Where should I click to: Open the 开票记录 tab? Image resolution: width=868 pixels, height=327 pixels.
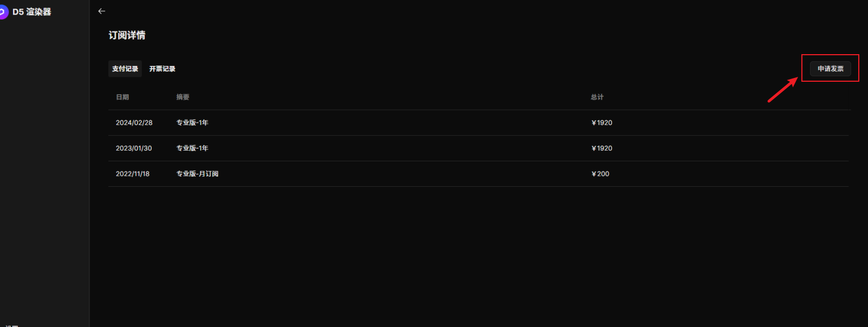pyautogui.click(x=162, y=69)
